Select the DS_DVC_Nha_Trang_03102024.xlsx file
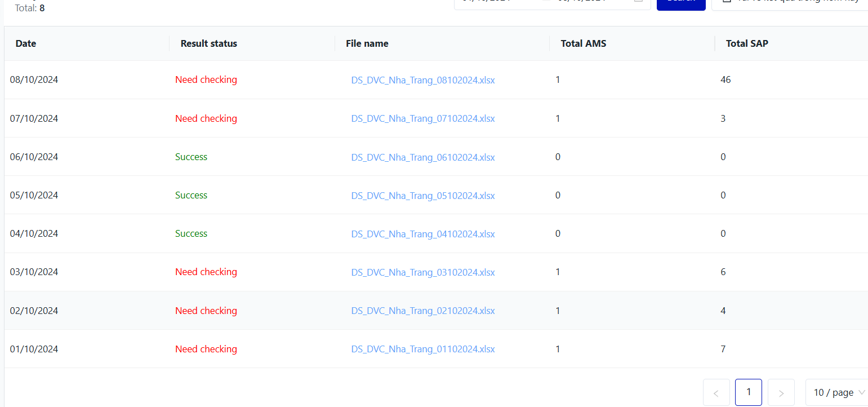Image resolution: width=868 pixels, height=407 pixels. click(423, 272)
